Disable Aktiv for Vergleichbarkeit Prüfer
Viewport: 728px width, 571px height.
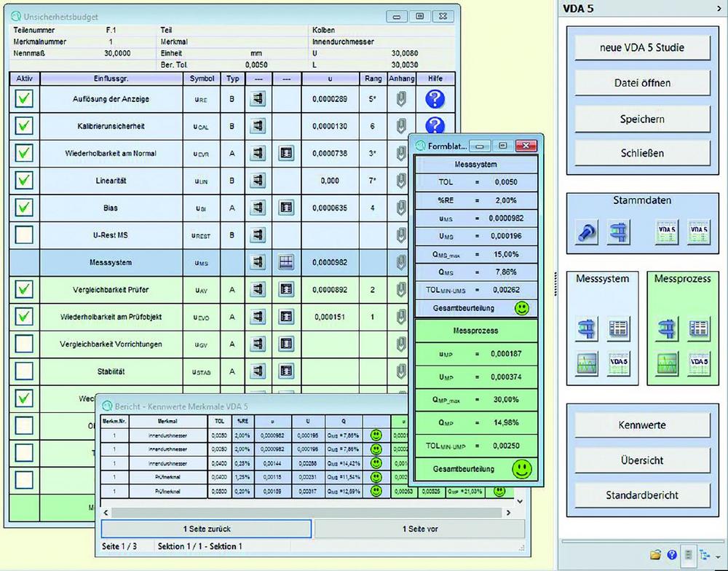pyautogui.click(x=24, y=289)
